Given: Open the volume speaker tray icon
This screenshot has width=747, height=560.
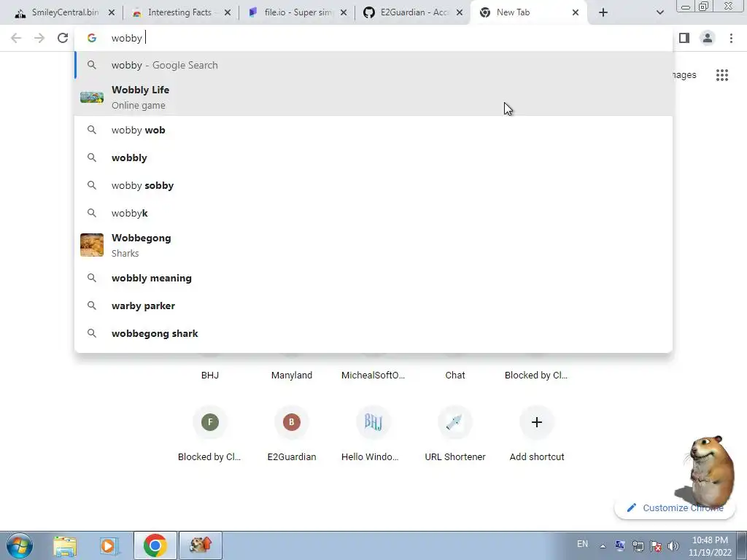Looking at the screenshot, I should (673, 546).
